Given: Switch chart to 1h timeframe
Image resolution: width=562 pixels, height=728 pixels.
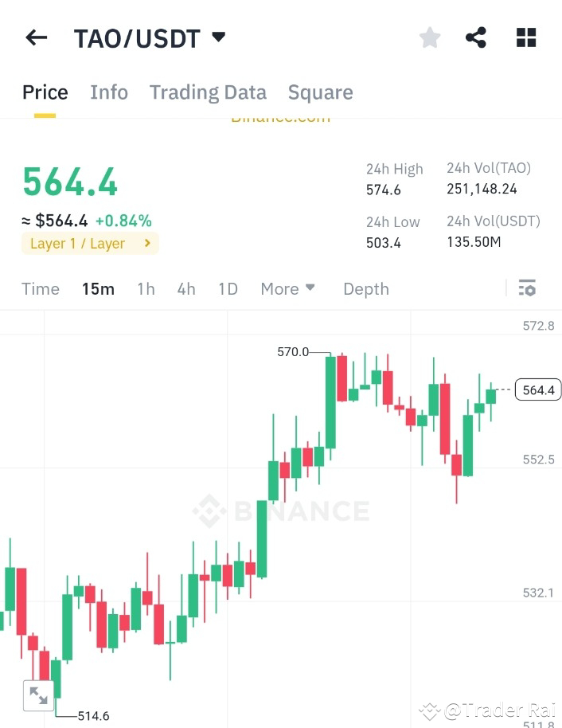Looking at the screenshot, I should 146,288.
